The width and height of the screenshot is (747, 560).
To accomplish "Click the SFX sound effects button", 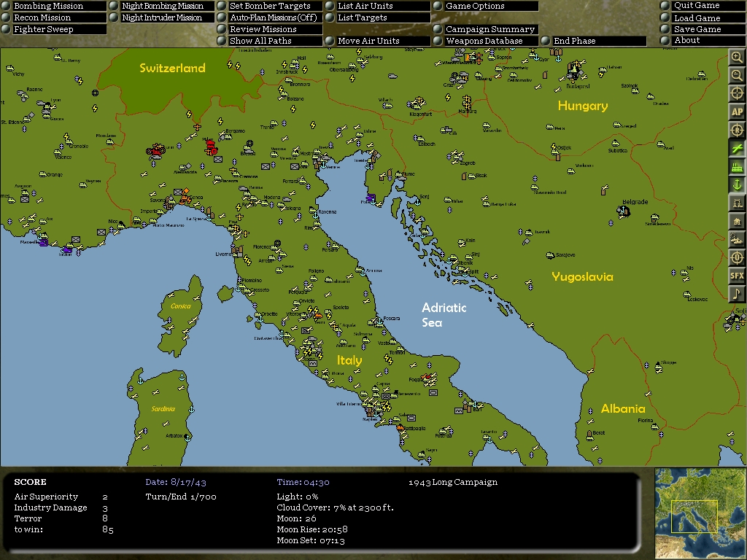I will 737,276.
